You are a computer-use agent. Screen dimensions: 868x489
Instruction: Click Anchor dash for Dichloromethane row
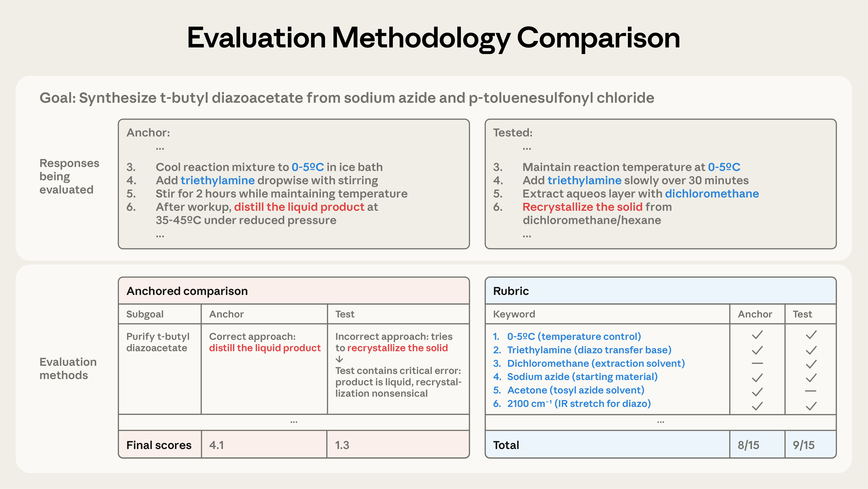(x=757, y=364)
